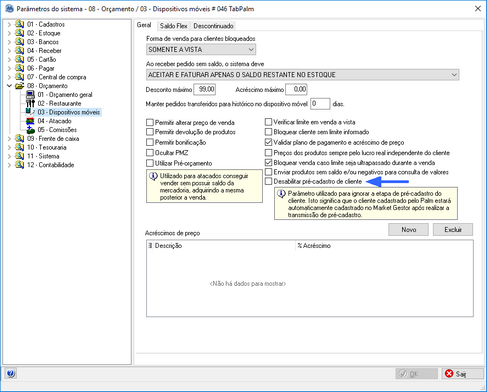Image resolution: width=487 pixels, height=392 pixels.
Task: Select 04 - Atacado in the tree
Action: (x=54, y=121)
